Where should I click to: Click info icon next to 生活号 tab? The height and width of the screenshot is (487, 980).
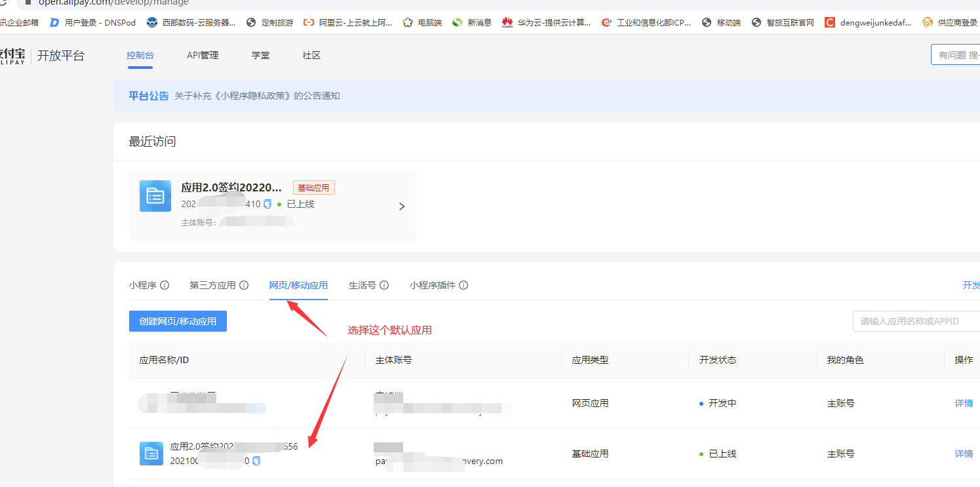tap(384, 285)
